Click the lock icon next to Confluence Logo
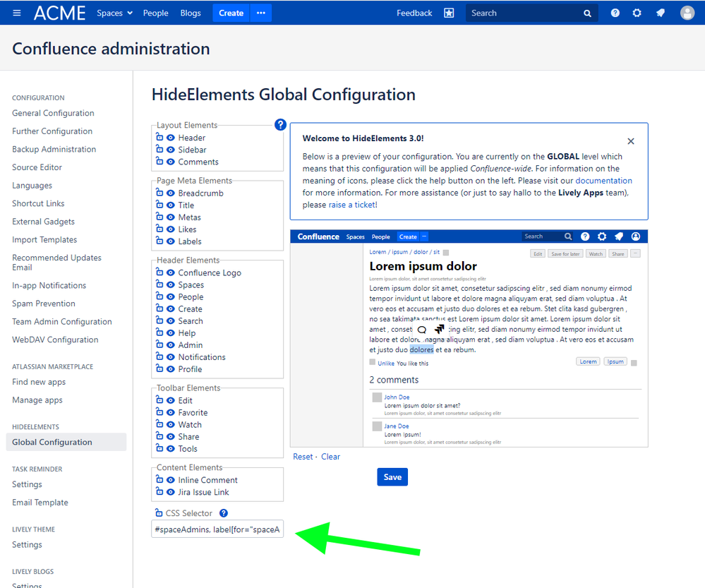This screenshot has width=705, height=588. click(x=159, y=272)
